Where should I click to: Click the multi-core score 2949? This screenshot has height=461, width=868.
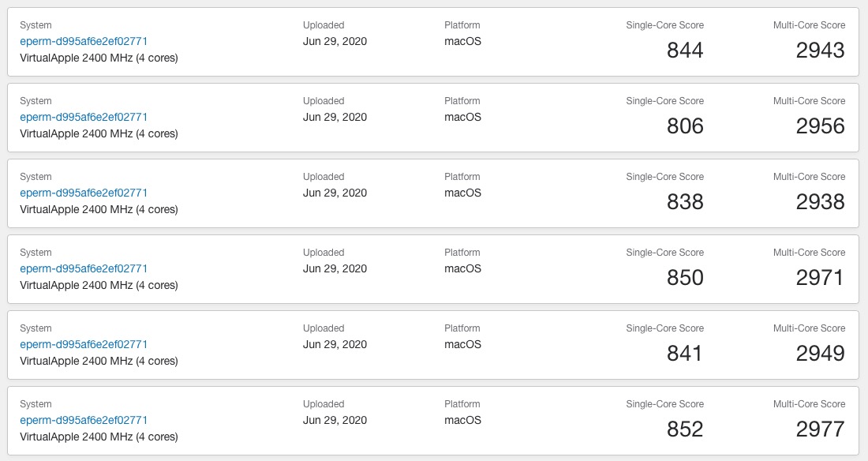click(x=821, y=354)
